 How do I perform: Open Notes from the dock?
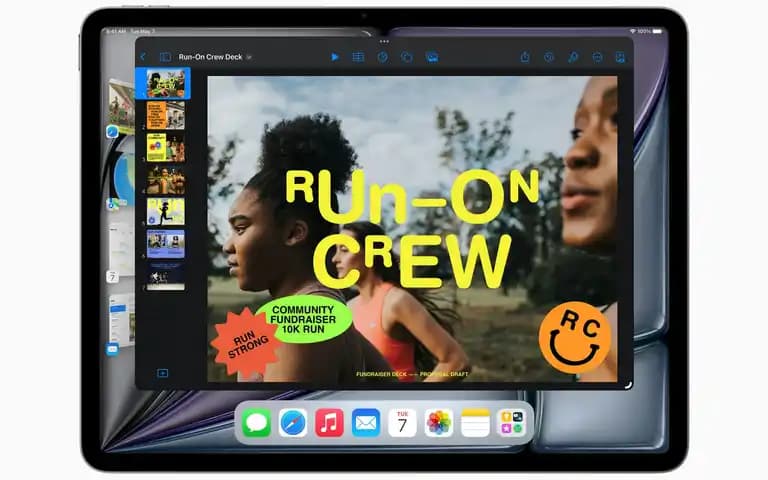point(475,423)
